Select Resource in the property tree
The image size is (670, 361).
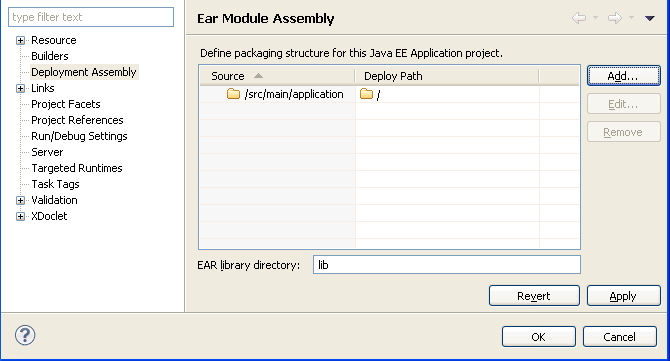[x=54, y=40]
